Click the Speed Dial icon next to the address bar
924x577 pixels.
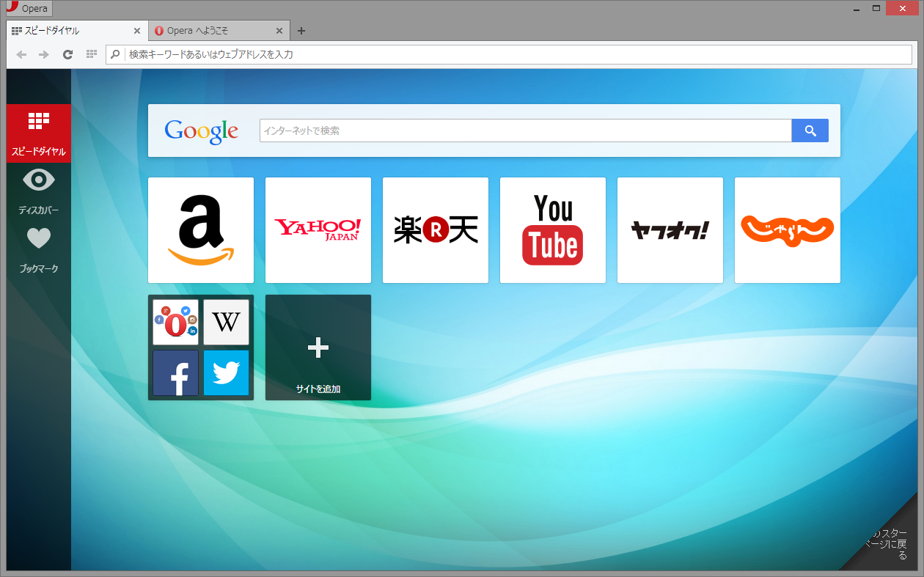coord(91,54)
